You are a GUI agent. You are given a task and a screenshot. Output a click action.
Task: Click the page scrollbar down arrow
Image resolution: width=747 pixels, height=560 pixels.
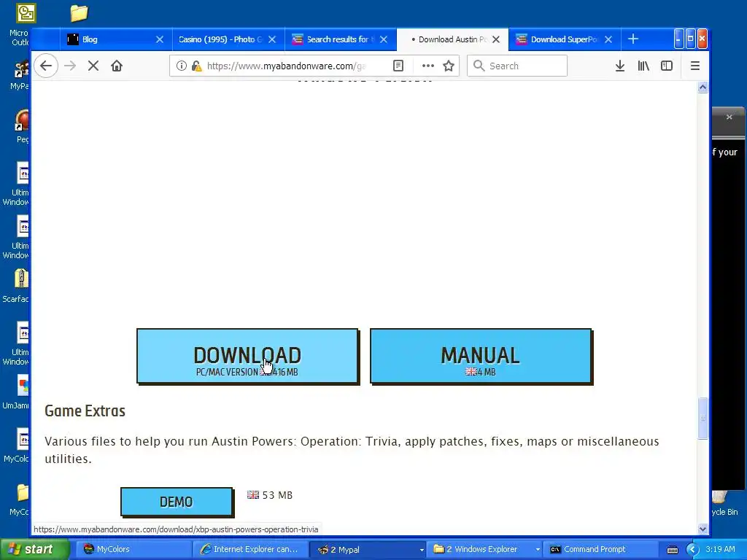703,529
